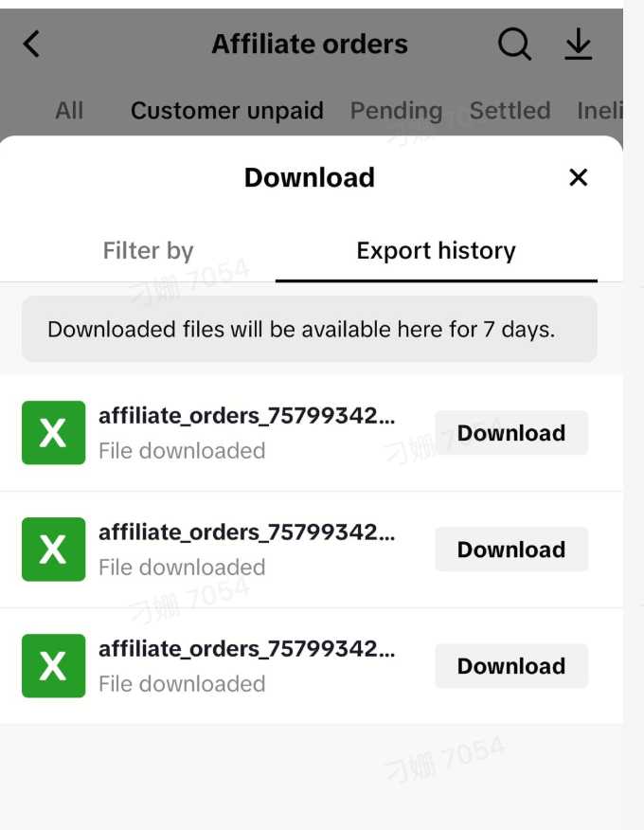Open the Customer unpaid tab
Image resolution: width=644 pixels, height=830 pixels.
tap(227, 111)
